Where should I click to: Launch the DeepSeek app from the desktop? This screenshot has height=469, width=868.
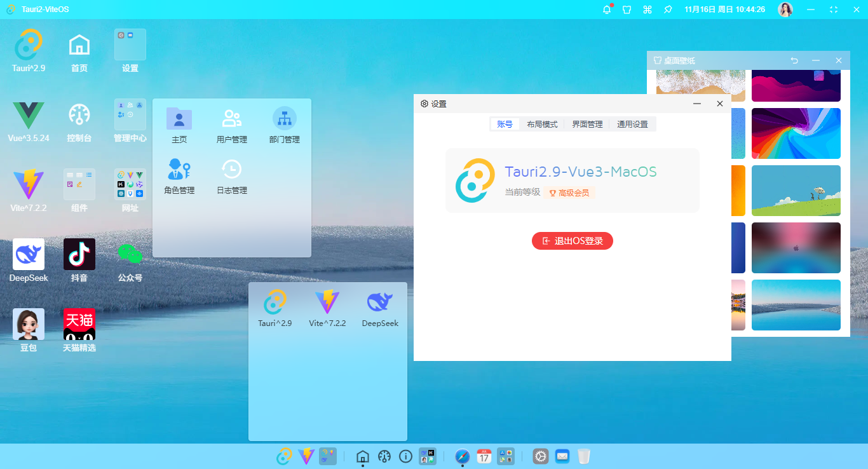(x=28, y=253)
